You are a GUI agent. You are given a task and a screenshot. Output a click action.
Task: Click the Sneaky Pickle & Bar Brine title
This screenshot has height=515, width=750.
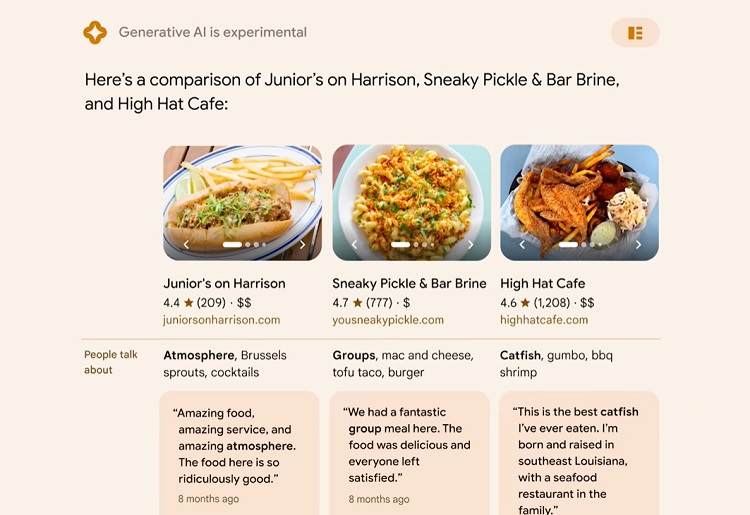[409, 283]
